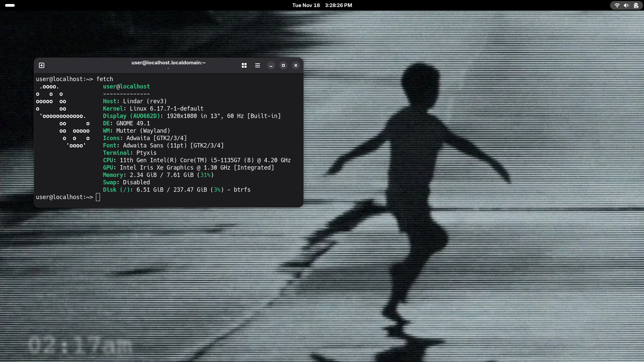Minimize the terminal window
Viewport: 644px width, 362px height.
tap(271, 65)
